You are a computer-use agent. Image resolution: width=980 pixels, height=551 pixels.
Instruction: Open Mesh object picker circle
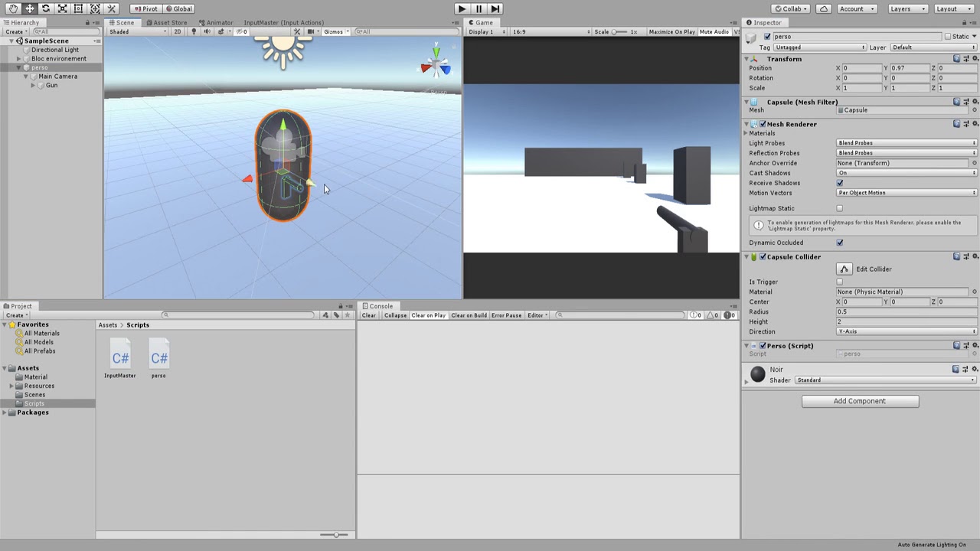pyautogui.click(x=974, y=110)
